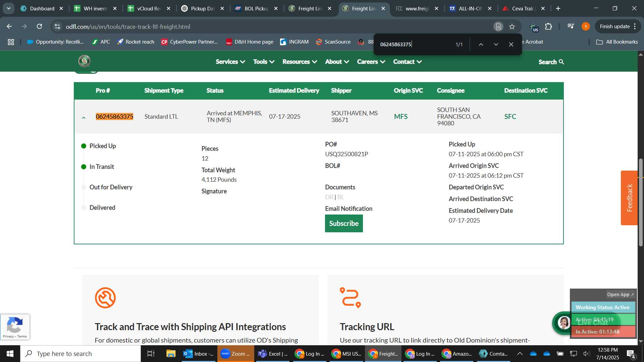Expand the Services menu
The height and width of the screenshot is (362, 644).
click(230, 62)
